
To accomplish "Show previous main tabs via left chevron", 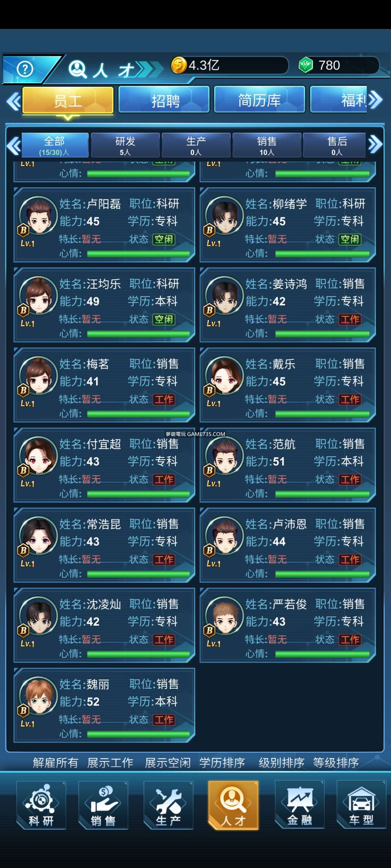I will (x=14, y=101).
